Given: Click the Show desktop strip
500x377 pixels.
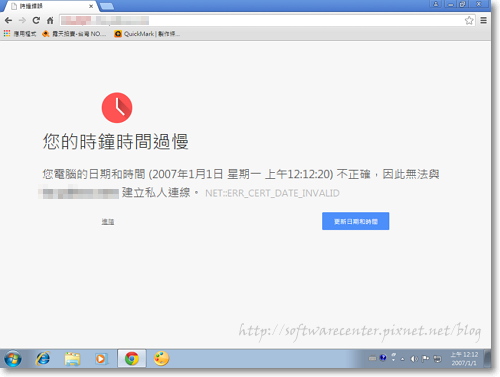Looking at the screenshot, I should coord(487,359).
